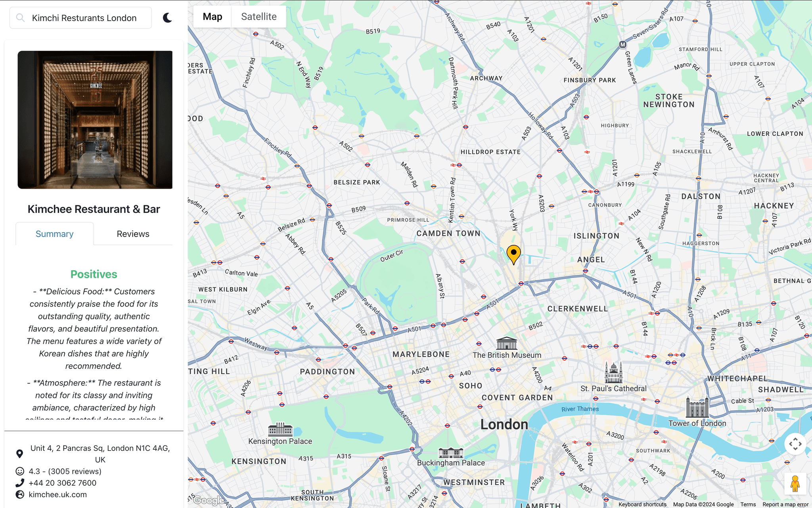Click the yellow restaurant map pin
Screen dimensions: 812x508
513,254
